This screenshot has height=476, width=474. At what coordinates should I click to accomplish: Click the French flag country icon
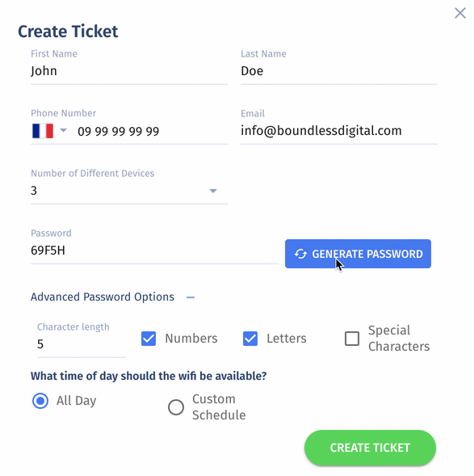pos(43,131)
